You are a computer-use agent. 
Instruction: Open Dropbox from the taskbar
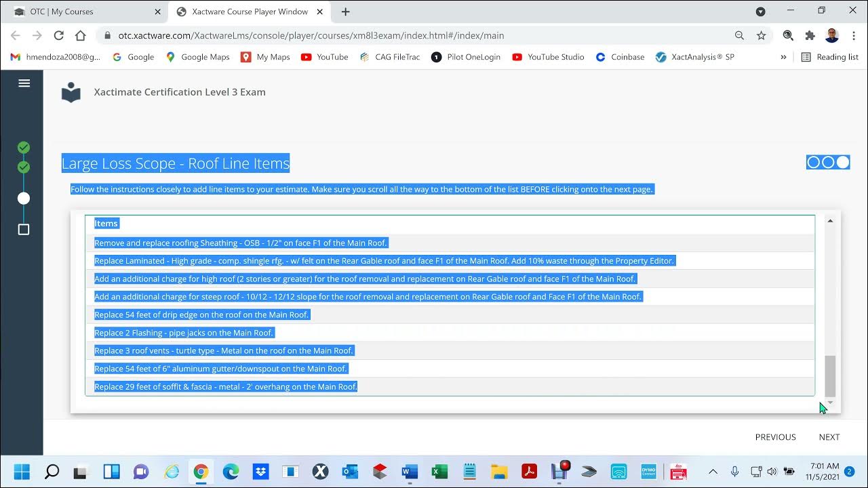point(260,471)
